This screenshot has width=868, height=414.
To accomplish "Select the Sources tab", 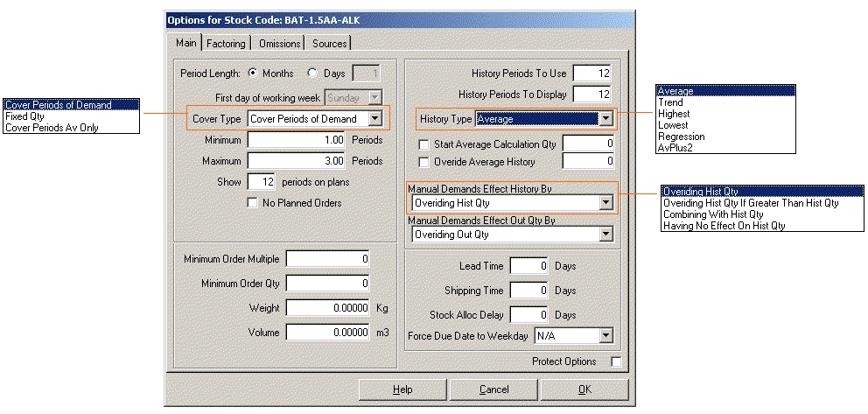I will 329,43.
